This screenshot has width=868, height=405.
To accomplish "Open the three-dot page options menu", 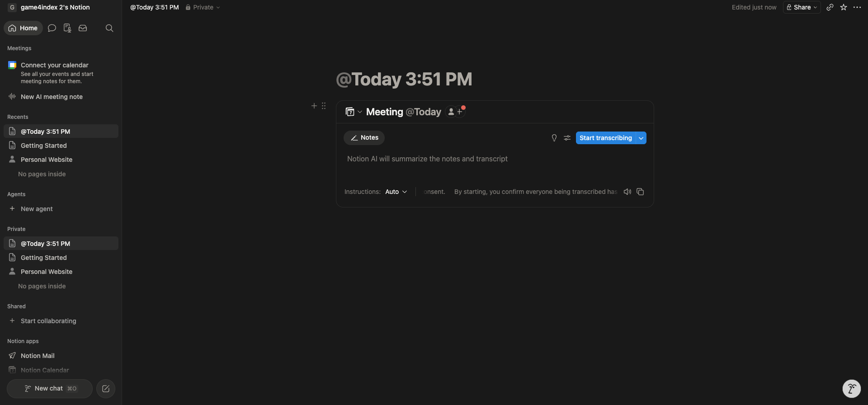I will tap(857, 7).
